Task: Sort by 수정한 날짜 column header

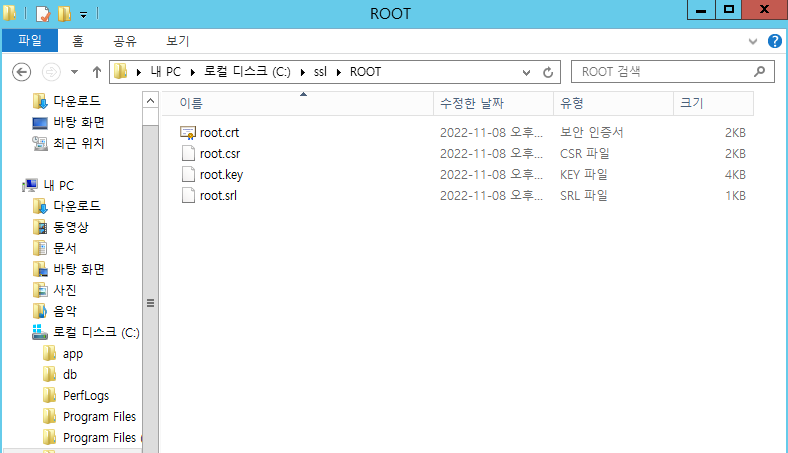Action: coord(494,103)
